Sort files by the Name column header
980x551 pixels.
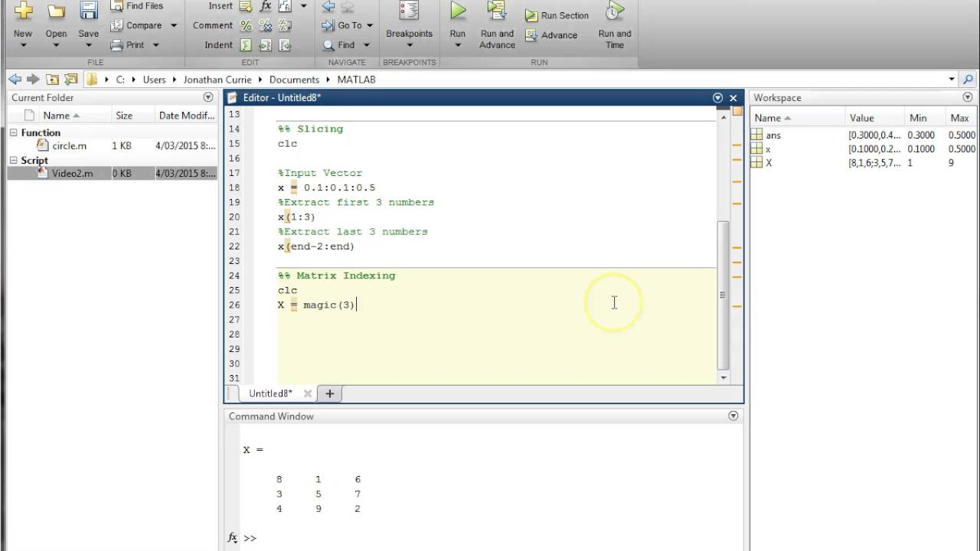61,116
